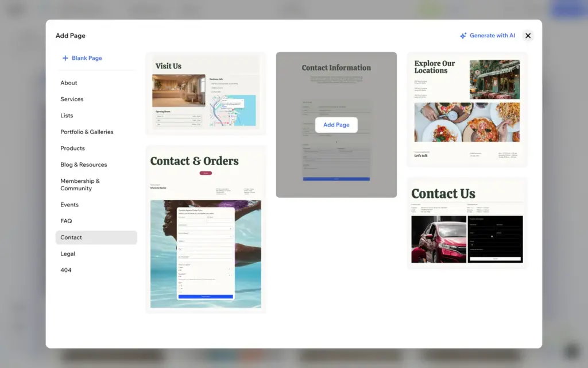Create a Blank Page via its label
588x368 pixels.
(87, 58)
